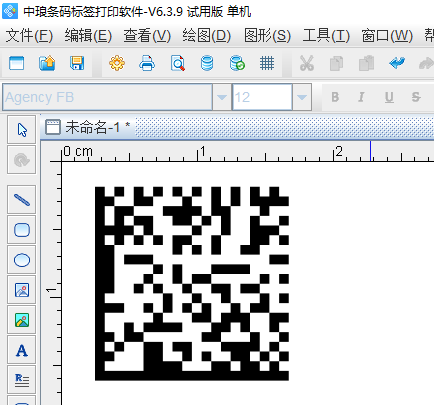
Task: Open print preview
Action: 177,63
